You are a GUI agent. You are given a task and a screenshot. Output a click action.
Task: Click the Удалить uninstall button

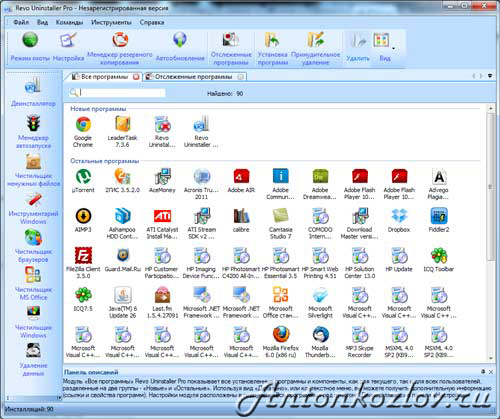point(358,47)
